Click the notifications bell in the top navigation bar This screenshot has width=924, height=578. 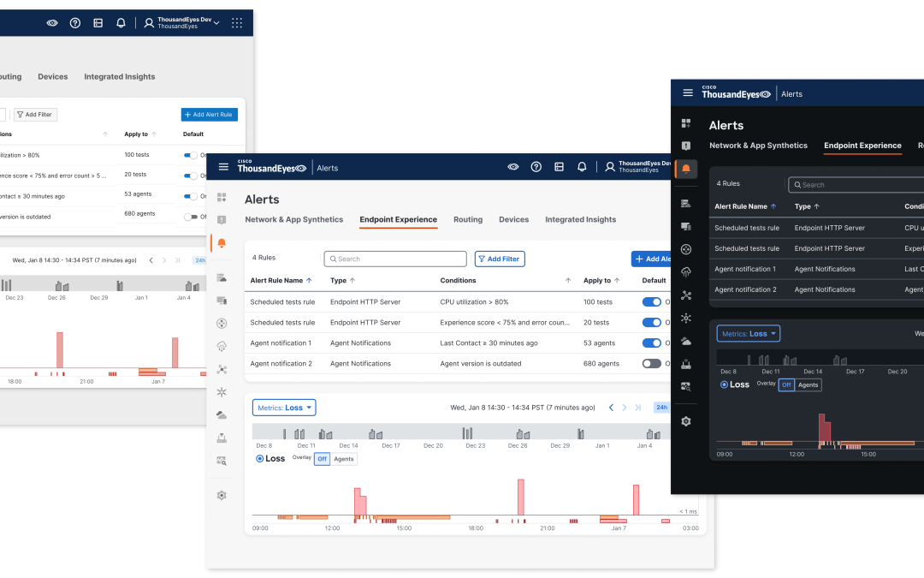coord(582,167)
